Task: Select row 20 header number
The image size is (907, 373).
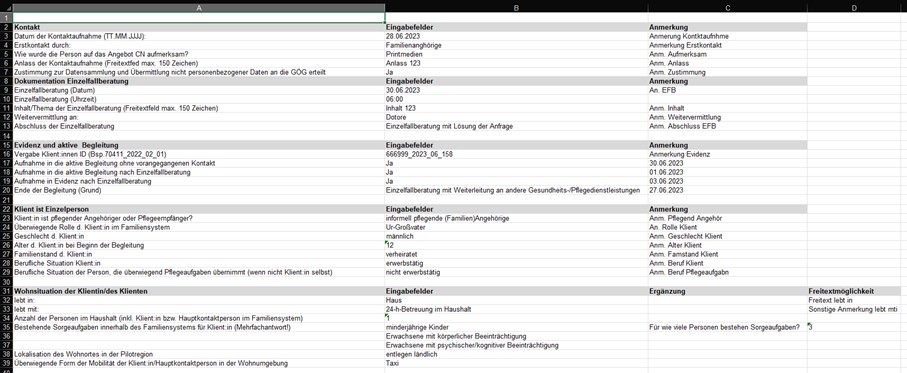Action: point(6,190)
